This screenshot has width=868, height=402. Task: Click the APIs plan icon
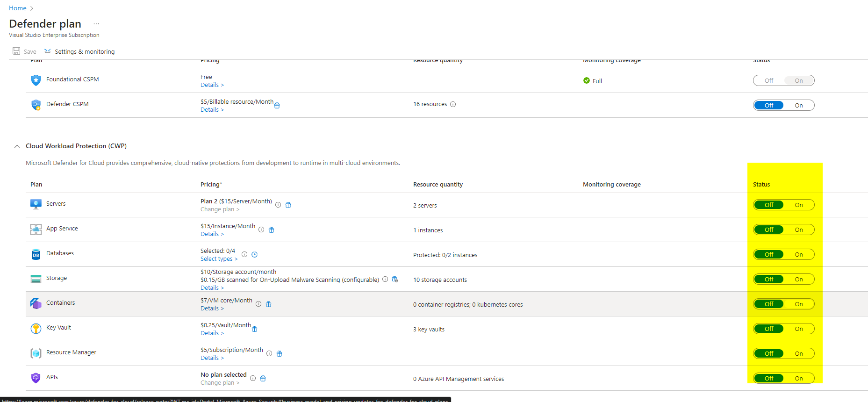point(36,378)
